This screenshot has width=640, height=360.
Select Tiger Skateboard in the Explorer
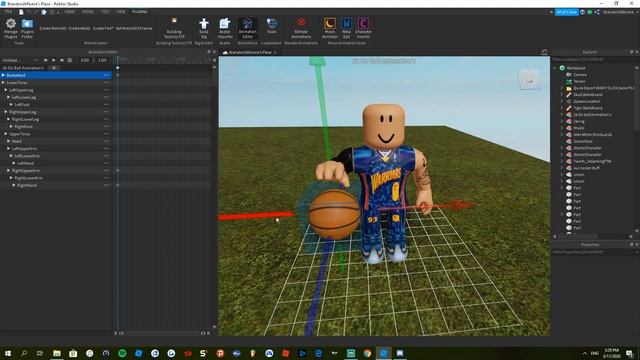[588, 108]
